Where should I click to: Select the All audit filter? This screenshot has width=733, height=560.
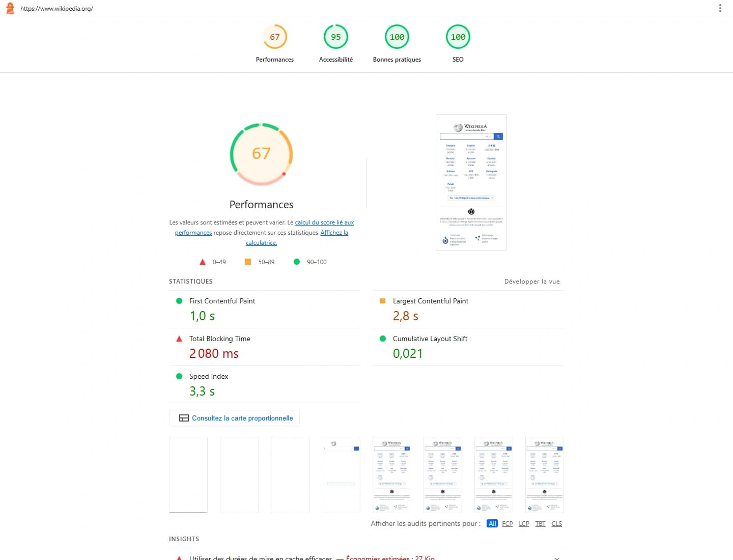click(x=492, y=523)
